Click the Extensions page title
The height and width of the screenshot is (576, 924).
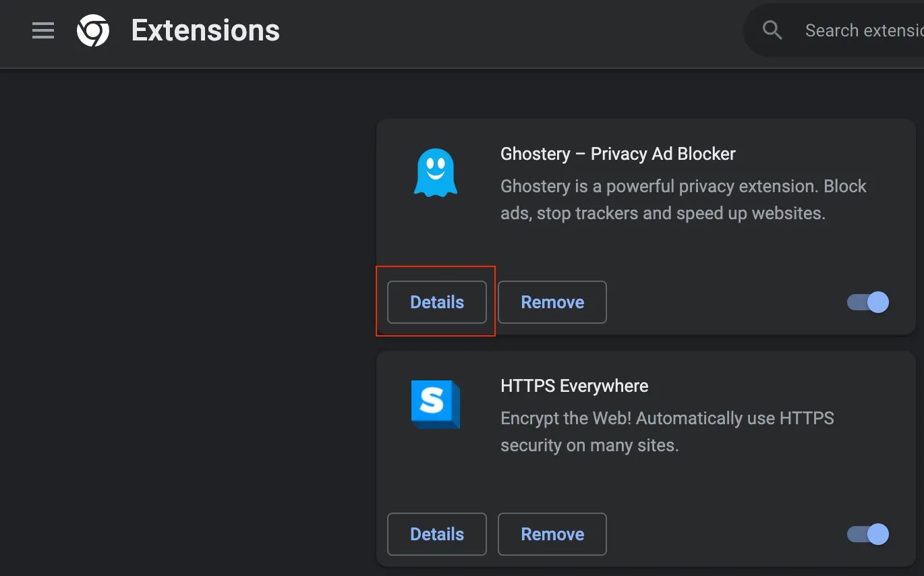[206, 30]
